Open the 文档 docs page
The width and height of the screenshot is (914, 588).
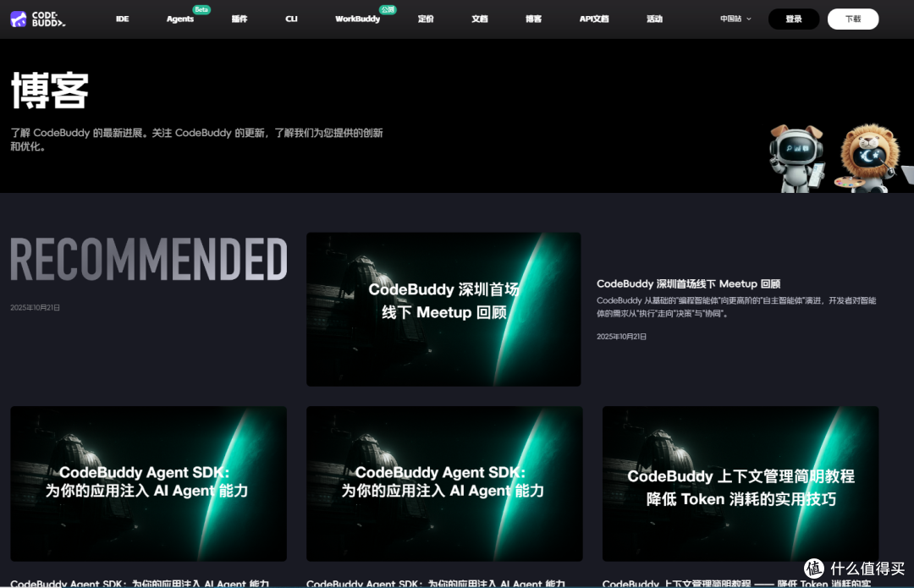click(480, 19)
